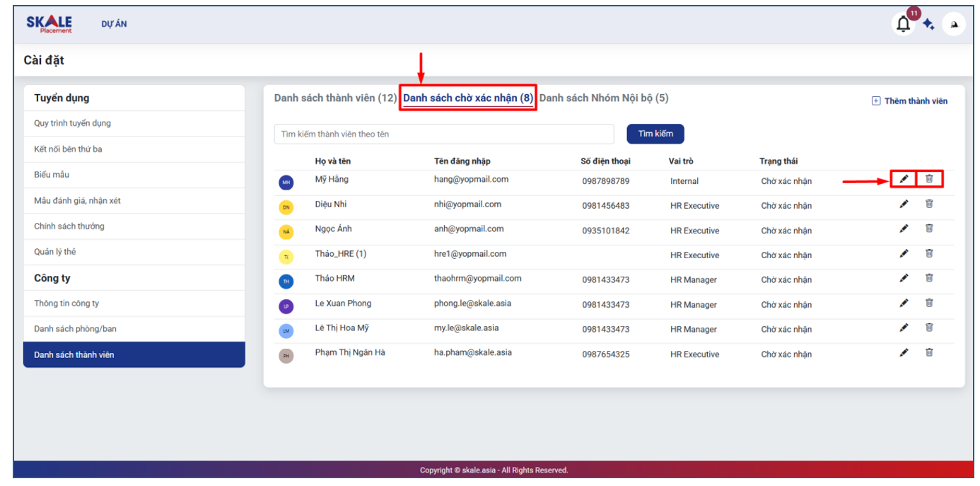Remove Lê Thị Hoa Mỹ with trash icon

pos(929,328)
